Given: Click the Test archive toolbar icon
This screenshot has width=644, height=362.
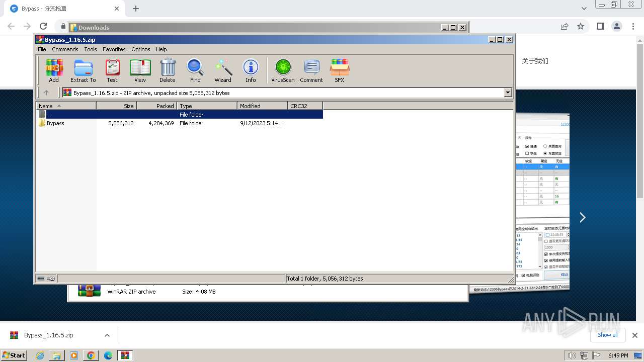Looking at the screenshot, I should click(112, 70).
